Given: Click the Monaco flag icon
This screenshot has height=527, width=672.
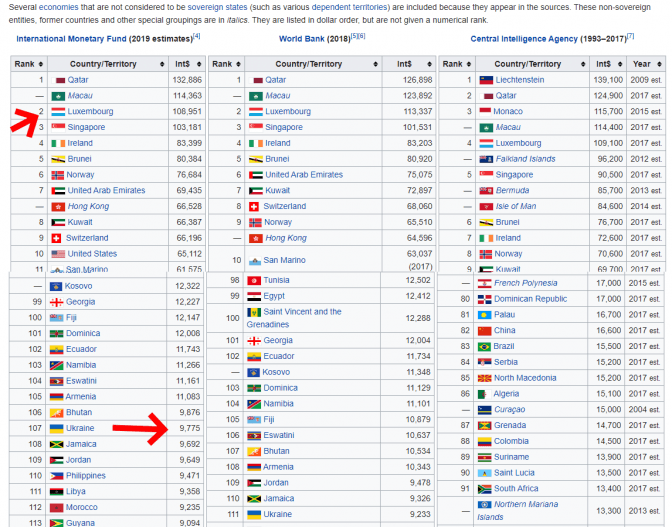Looking at the screenshot, I should (486, 112).
